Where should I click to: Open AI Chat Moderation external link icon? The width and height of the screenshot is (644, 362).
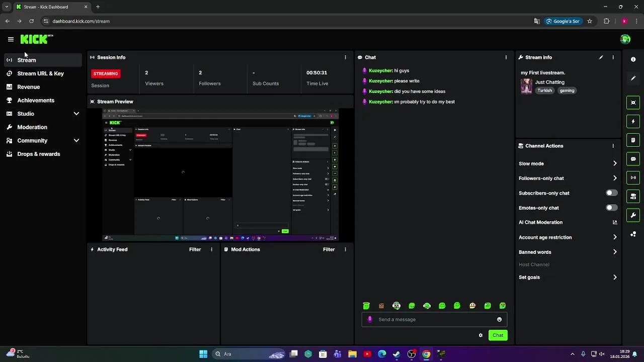click(615, 222)
